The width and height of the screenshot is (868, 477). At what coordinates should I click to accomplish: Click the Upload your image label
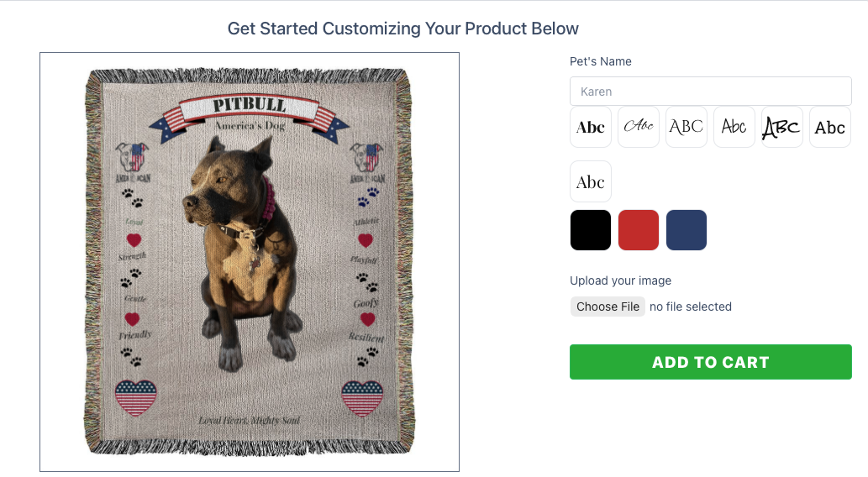620,280
